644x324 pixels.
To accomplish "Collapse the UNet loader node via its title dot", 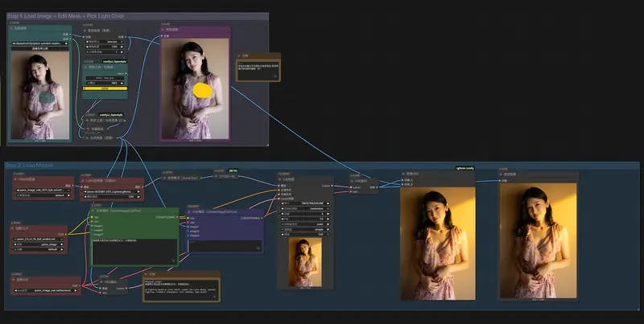I will coord(15,179).
